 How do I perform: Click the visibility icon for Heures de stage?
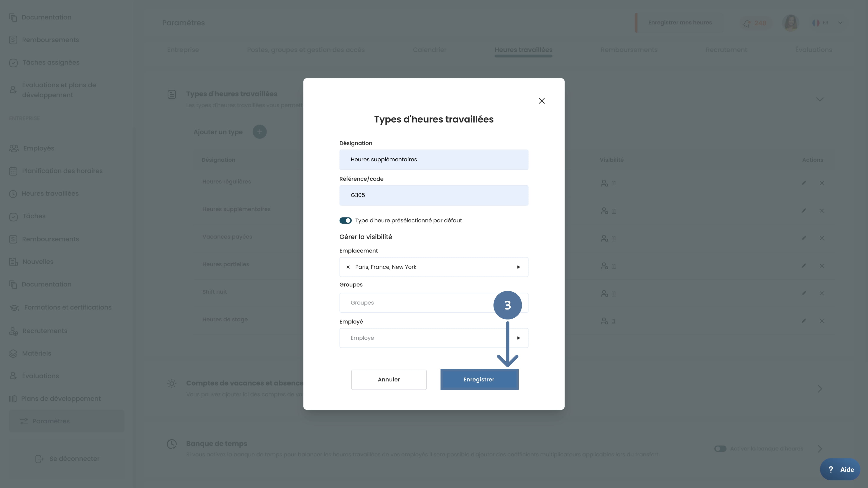(605, 321)
